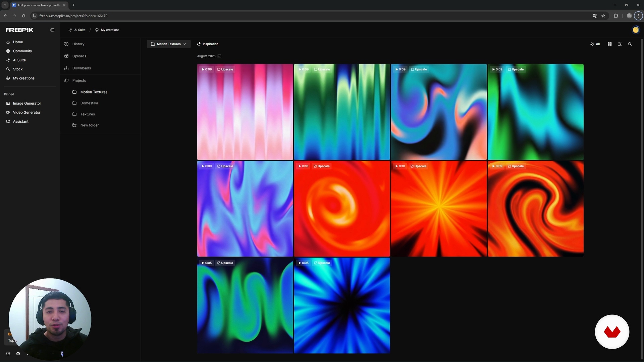Image resolution: width=644 pixels, height=362 pixels.
Task: Collapse the sidebar using panel toggle icon
Action: [x=52, y=30]
